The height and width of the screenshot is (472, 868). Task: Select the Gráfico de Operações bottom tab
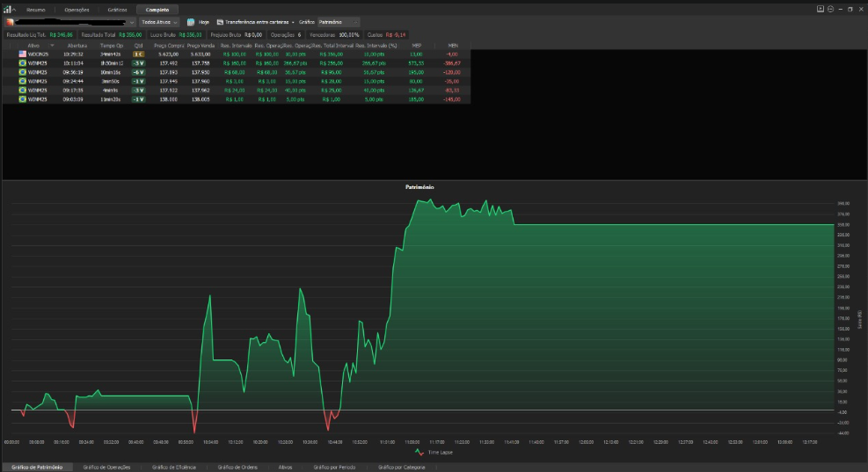click(106, 467)
